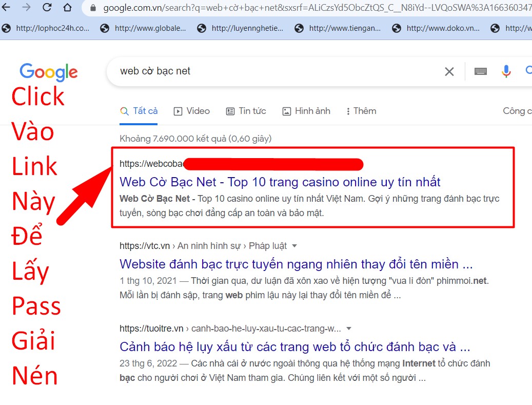This screenshot has width=532, height=405.
Task: Click the globale bookmark globe icon
Action: (x=105, y=28)
